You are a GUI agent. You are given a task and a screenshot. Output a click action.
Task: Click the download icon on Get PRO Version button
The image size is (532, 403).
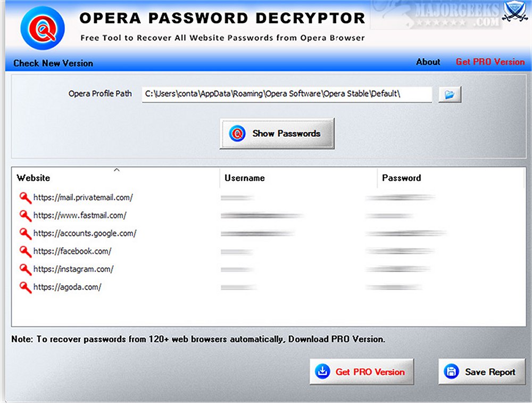point(322,372)
